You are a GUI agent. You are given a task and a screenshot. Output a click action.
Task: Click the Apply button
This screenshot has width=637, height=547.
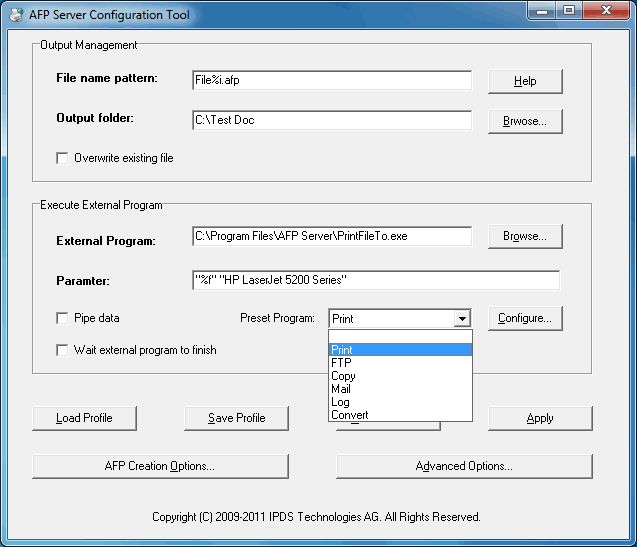click(540, 418)
